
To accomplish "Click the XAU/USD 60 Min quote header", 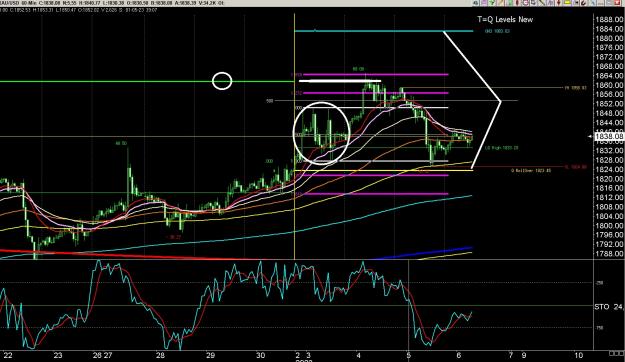I will pyautogui.click(x=112, y=3).
